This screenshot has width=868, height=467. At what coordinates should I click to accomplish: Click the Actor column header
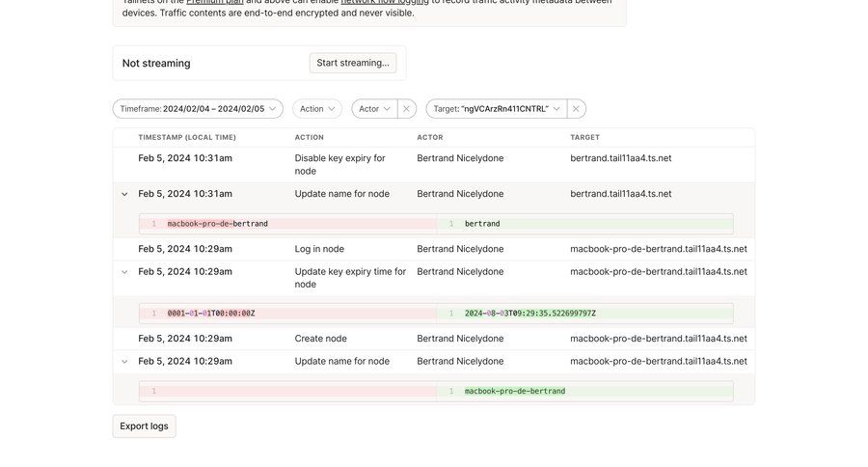click(x=430, y=137)
